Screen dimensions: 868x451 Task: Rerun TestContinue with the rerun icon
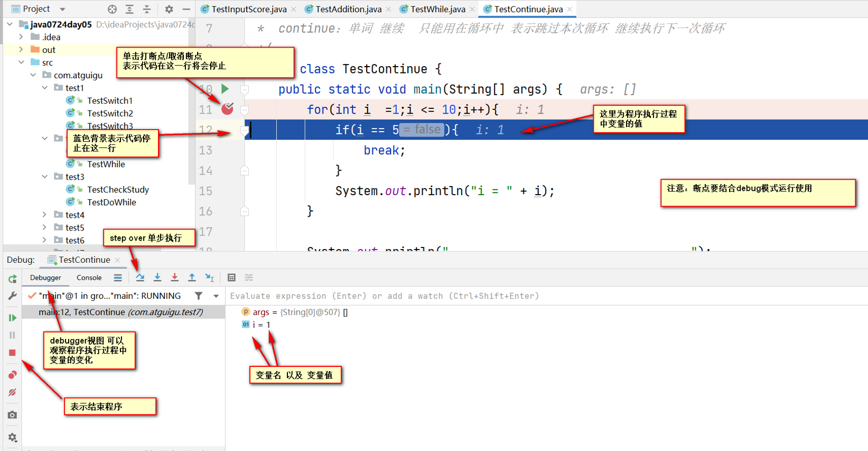(x=12, y=279)
